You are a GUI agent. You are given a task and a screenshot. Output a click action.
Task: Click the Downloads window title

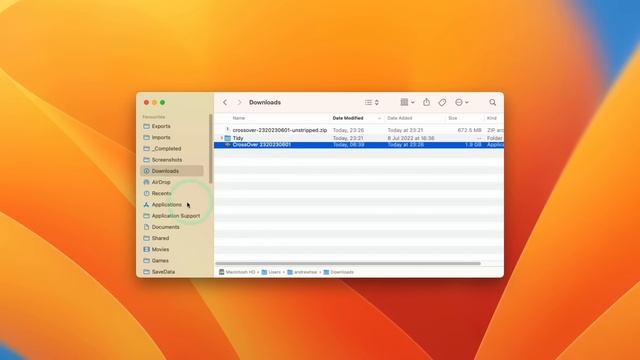tap(265, 102)
